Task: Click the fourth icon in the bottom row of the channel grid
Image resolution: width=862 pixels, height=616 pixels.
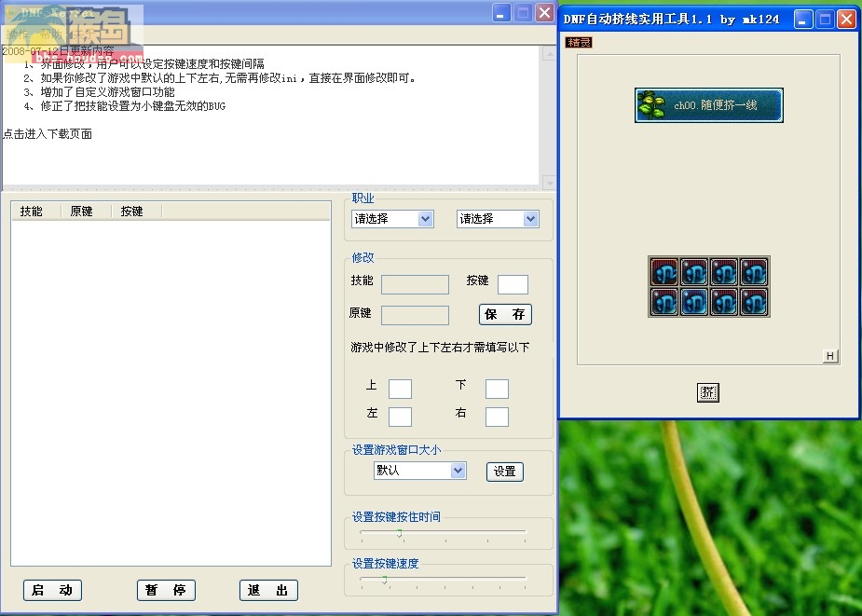Action: tap(754, 301)
